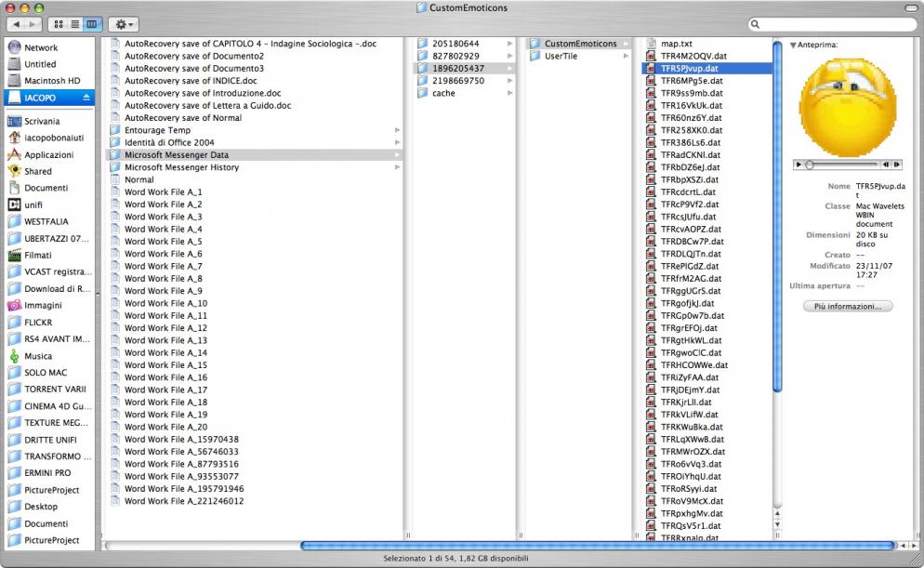924x568 pixels.
Task: Select Untitled disk in sidebar
Action: pyautogui.click(x=40, y=64)
